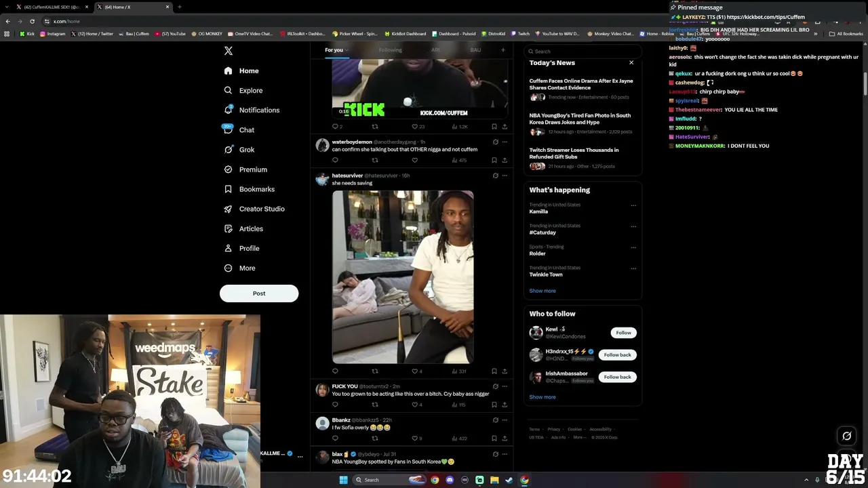Image resolution: width=868 pixels, height=488 pixels.
Task: Open Bookmarks in the sidebar
Action: pos(249,189)
